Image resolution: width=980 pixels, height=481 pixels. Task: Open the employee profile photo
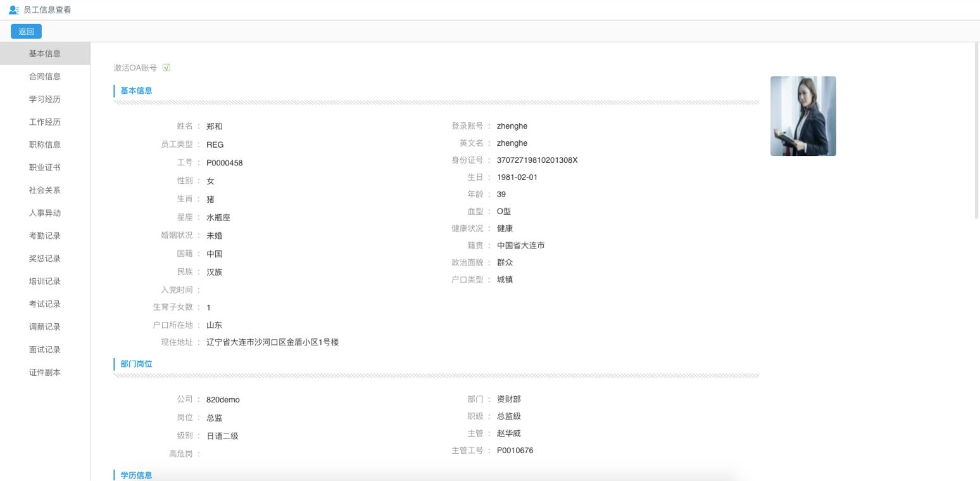[x=803, y=116]
